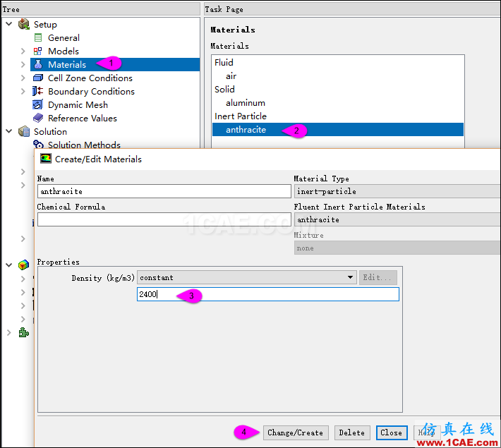Click the density value field 2400
Viewport: 501px width, 448px height.
[267, 294]
